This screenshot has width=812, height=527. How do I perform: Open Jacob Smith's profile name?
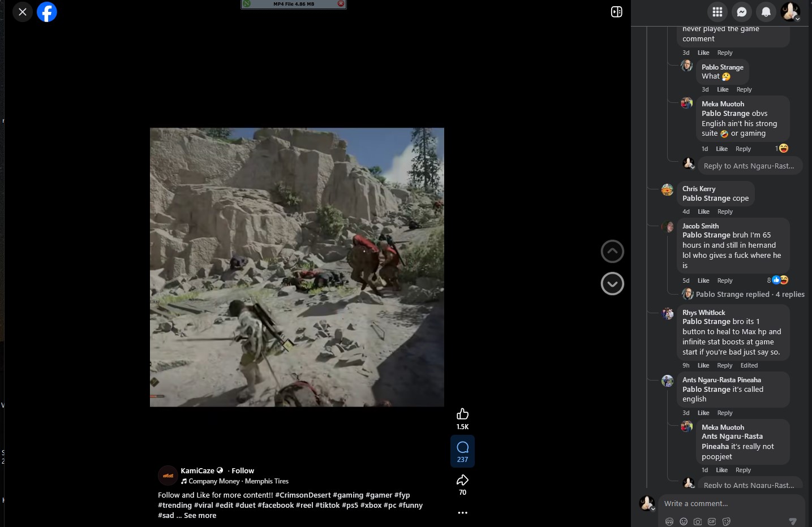[701, 226]
